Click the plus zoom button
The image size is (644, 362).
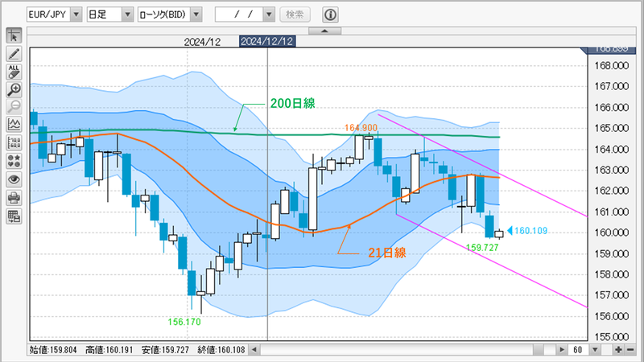tap(618, 350)
